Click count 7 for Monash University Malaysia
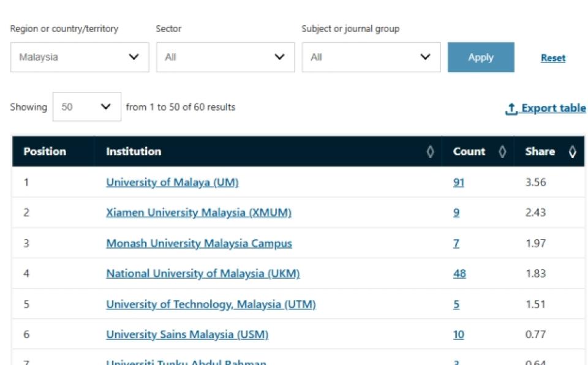 tap(456, 243)
